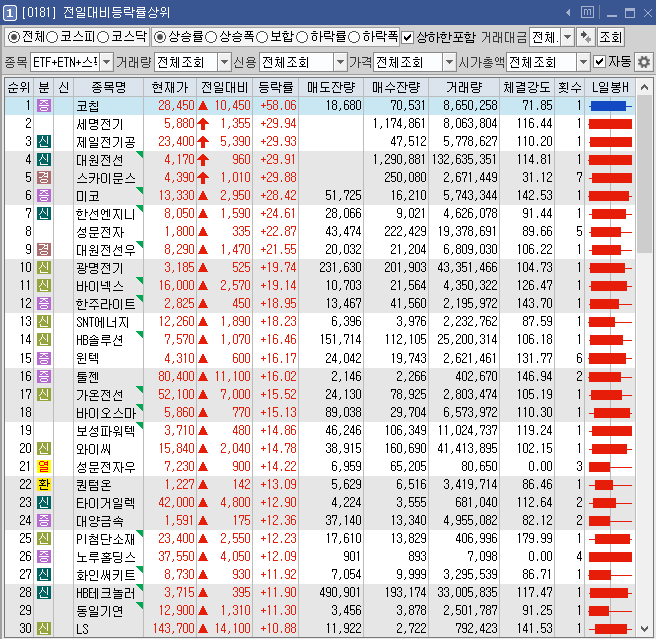656x639 pixels.
Task: Click the 증 badge for 코칩
Action: [44, 105]
